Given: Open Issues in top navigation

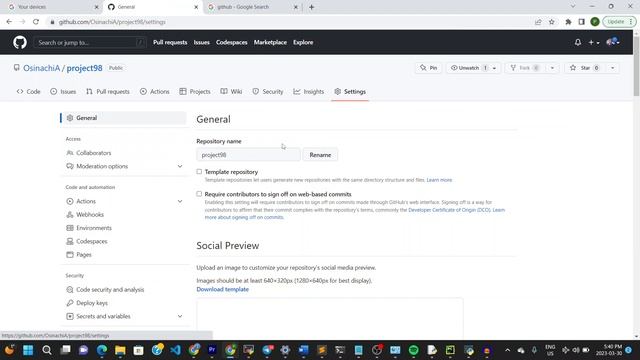Looking at the screenshot, I should 202,42.
